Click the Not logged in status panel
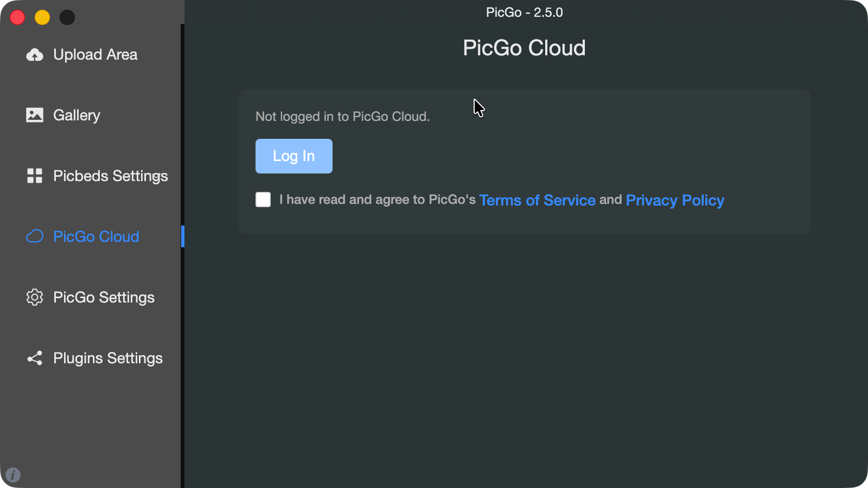868x488 pixels. pos(524,162)
